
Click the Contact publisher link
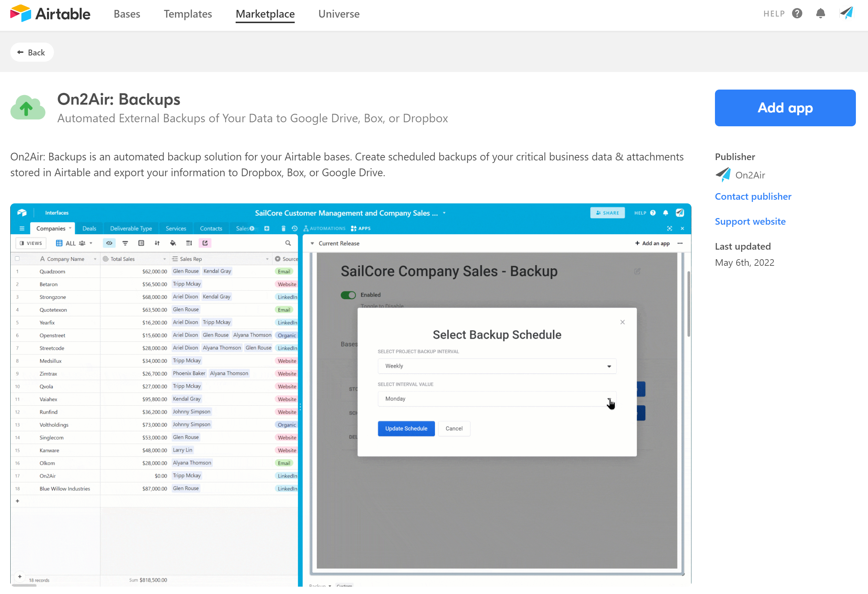(x=753, y=196)
